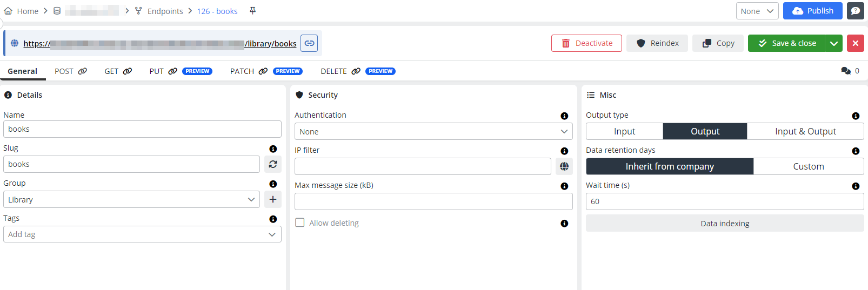Click the pin icon beside breadcrumb
Viewport: 868px width, 290px height.
252,11
